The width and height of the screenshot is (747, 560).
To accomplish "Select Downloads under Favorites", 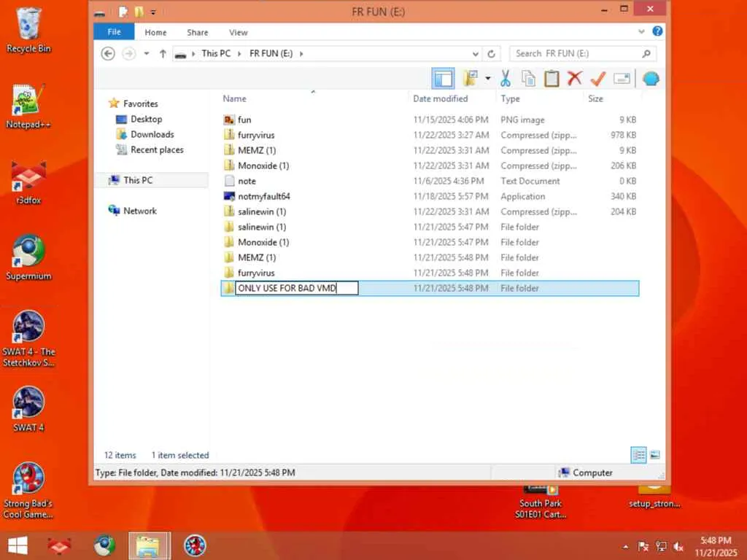I will click(152, 134).
